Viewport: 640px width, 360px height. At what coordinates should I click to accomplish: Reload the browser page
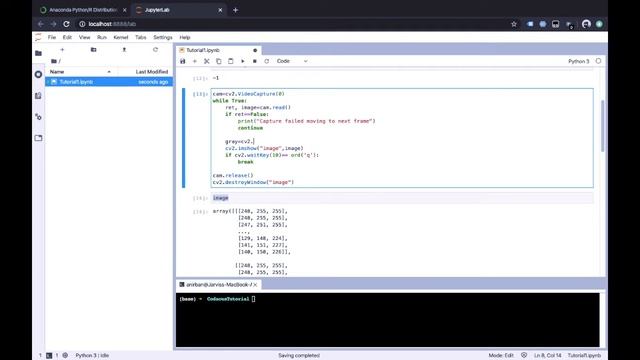67,24
